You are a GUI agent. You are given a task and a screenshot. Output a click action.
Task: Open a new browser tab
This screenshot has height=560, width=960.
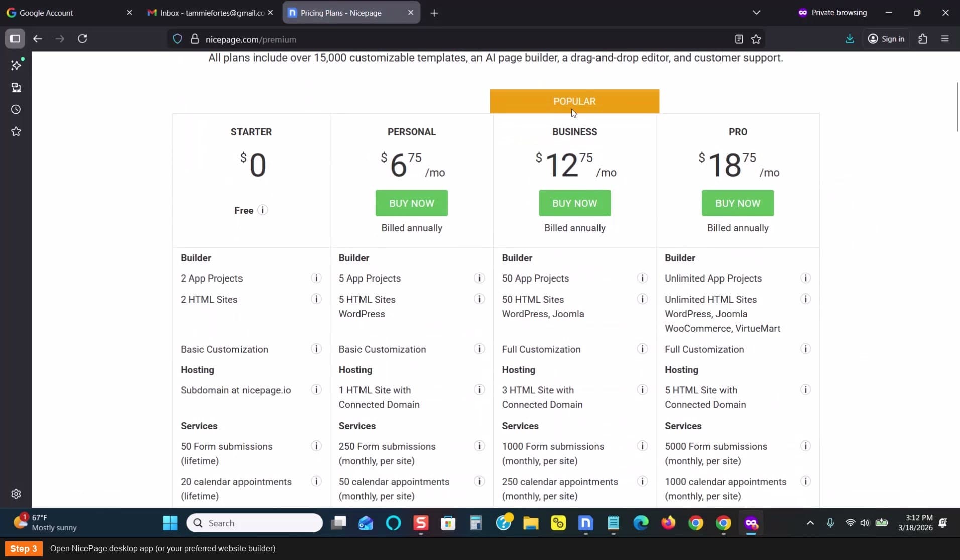[x=434, y=13]
